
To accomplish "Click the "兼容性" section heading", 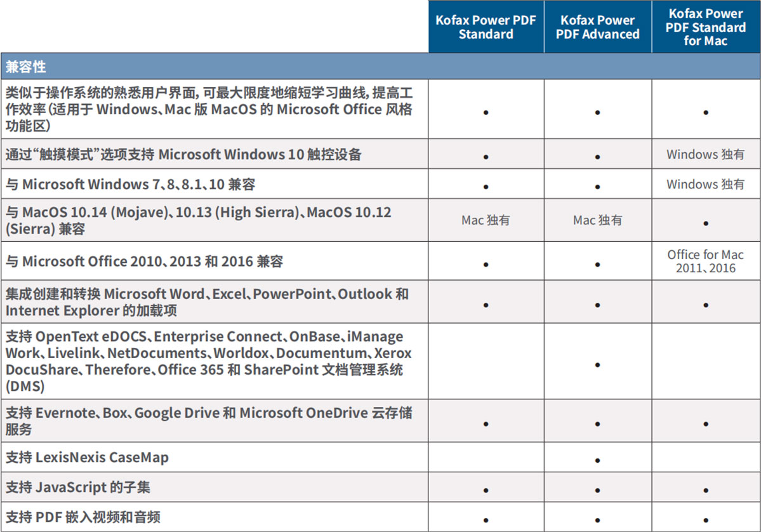I will coord(26,67).
